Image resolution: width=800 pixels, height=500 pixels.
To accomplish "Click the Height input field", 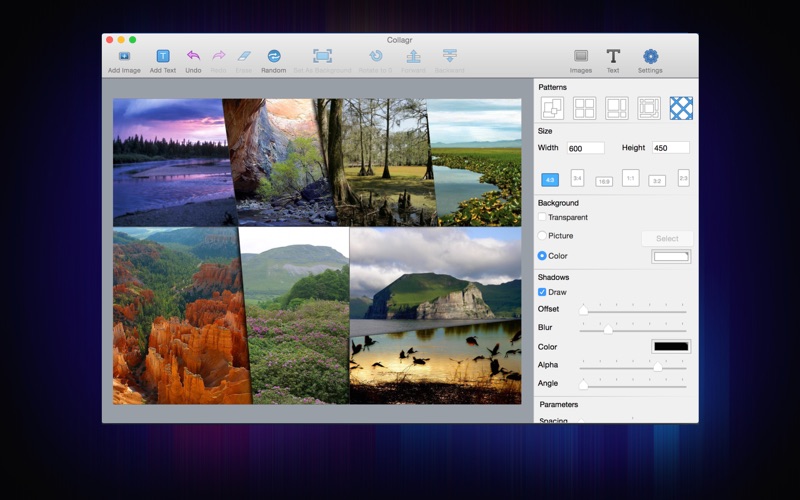I will point(671,148).
